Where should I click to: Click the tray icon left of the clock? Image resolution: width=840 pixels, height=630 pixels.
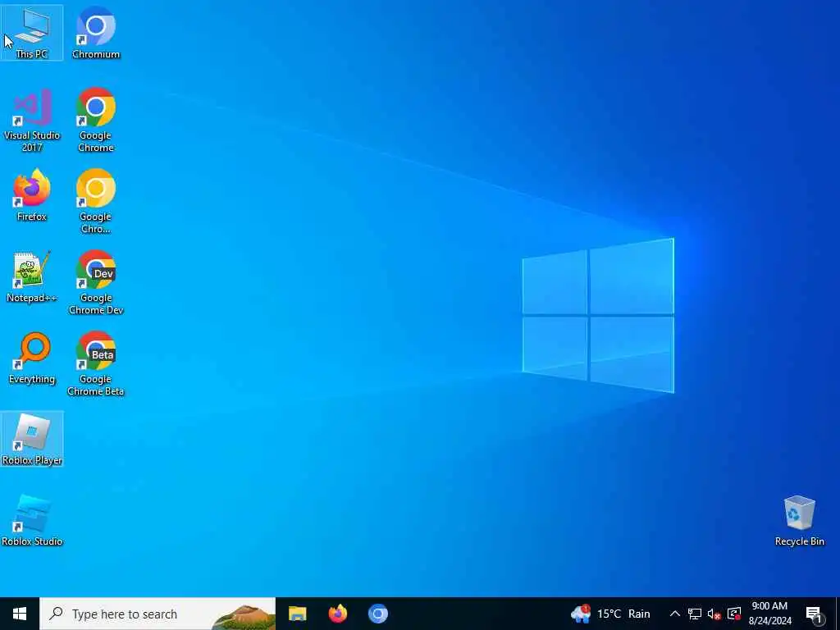[734, 614]
